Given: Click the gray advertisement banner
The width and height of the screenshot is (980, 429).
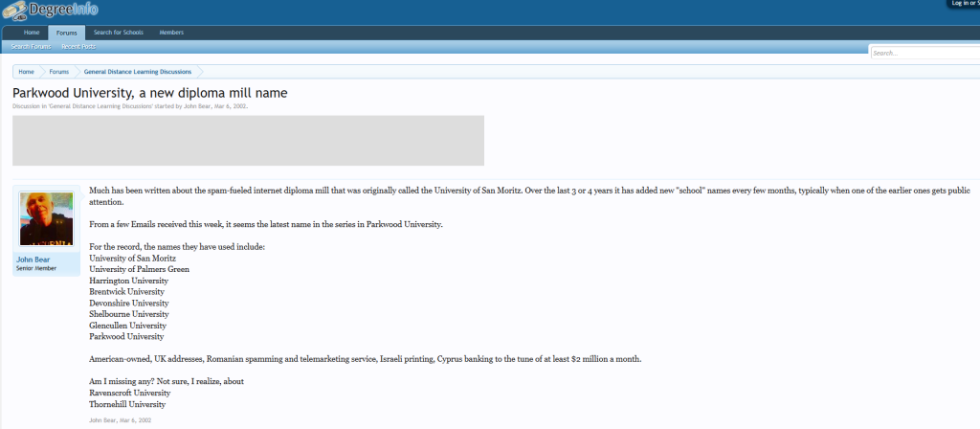Looking at the screenshot, I should click(248, 141).
